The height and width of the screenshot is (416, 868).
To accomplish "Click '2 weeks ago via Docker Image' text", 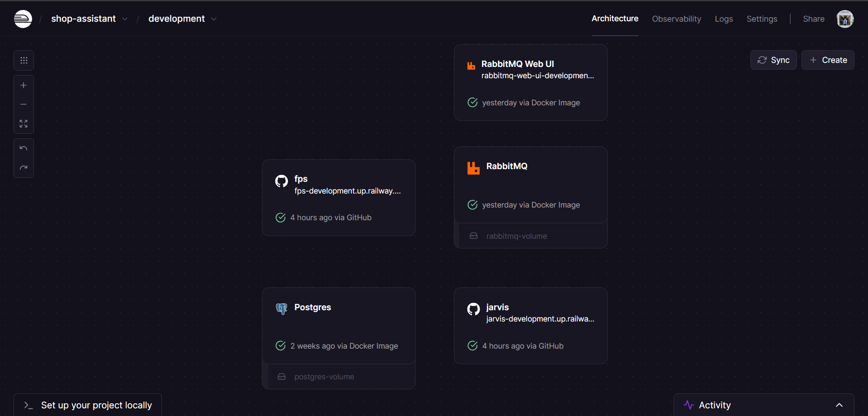I will (x=344, y=346).
